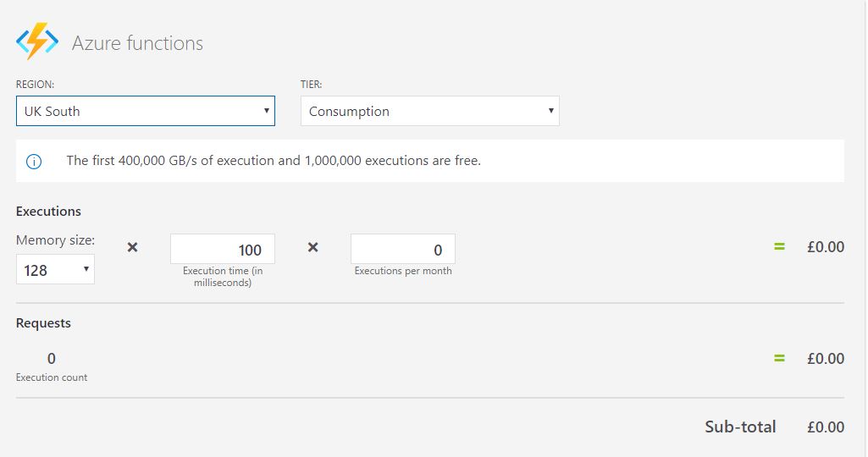868x457 pixels.
Task: Click the REGION label
Action: [35, 84]
